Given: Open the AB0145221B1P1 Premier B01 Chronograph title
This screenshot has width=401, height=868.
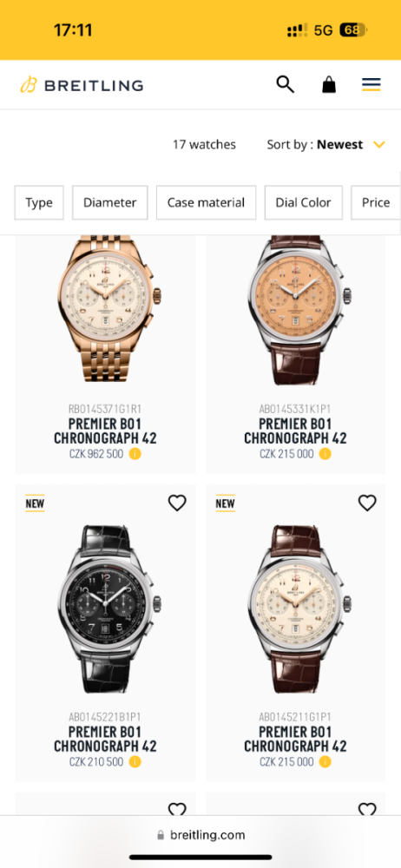Looking at the screenshot, I should click(x=105, y=739).
